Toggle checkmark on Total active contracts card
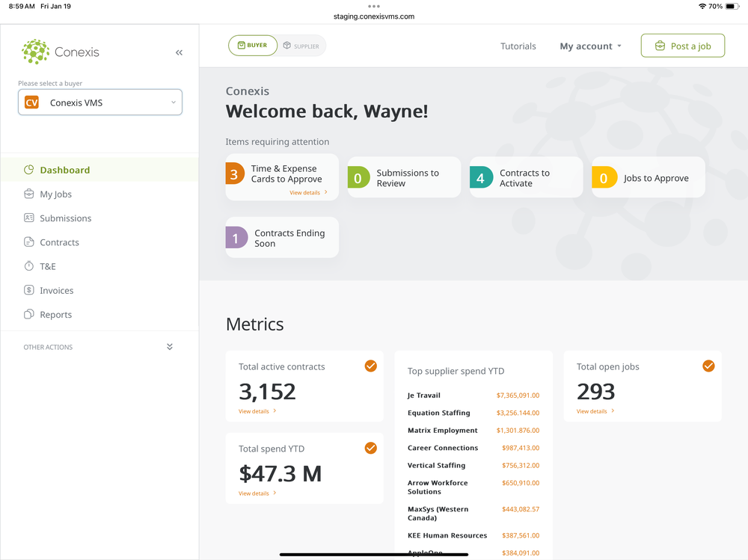The image size is (748, 560). [x=371, y=366]
